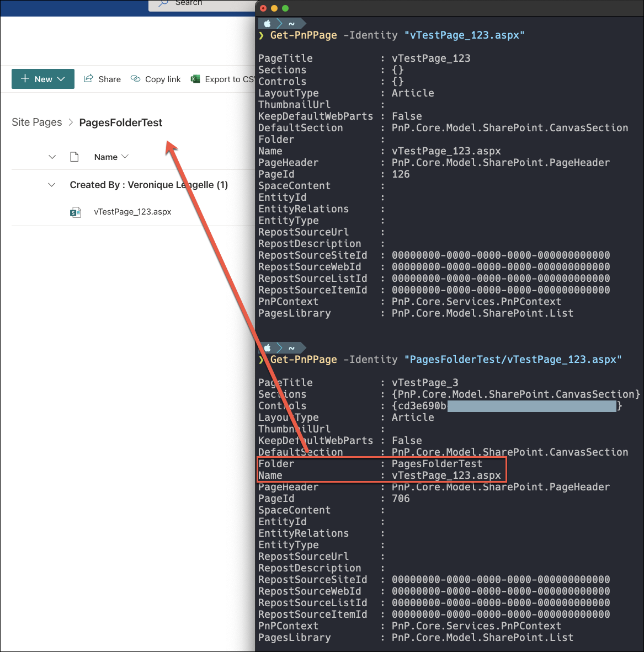Click the New button
Image resolution: width=644 pixels, height=652 pixels.
pyautogui.click(x=42, y=79)
